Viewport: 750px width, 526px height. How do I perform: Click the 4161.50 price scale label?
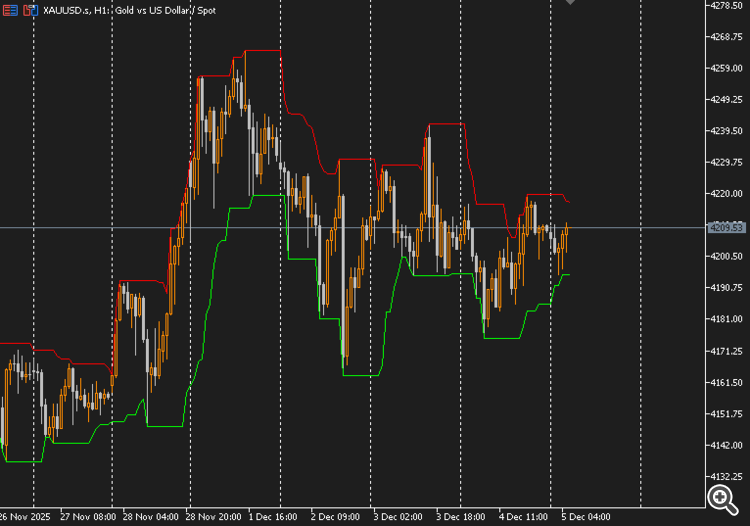[726, 383]
